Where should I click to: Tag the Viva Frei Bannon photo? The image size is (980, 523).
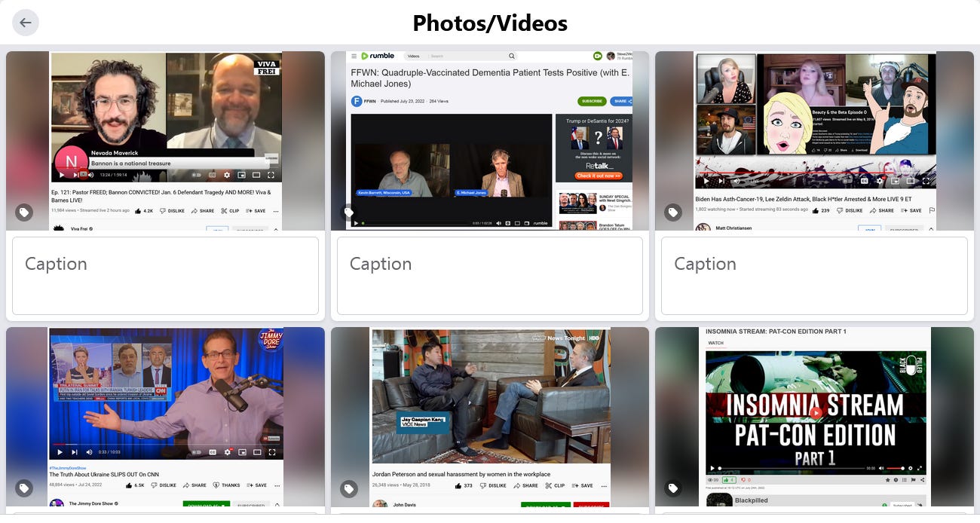pyautogui.click(x=24, y=213)
